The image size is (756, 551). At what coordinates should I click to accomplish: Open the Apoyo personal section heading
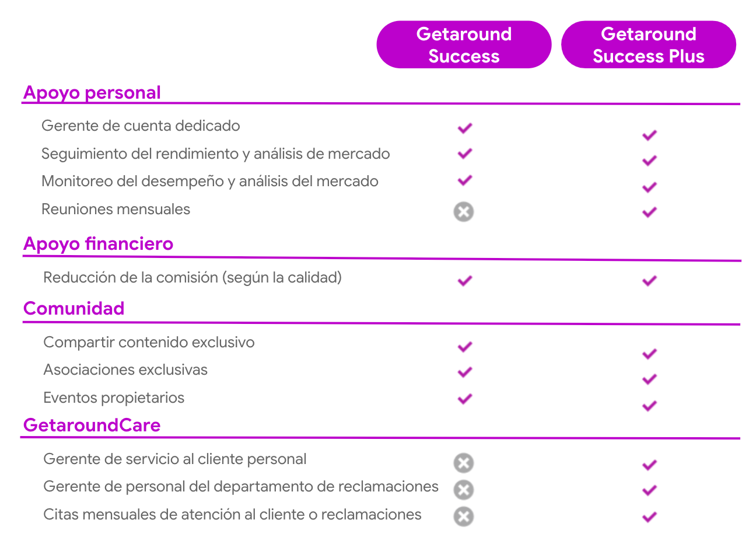pos(92,93)
